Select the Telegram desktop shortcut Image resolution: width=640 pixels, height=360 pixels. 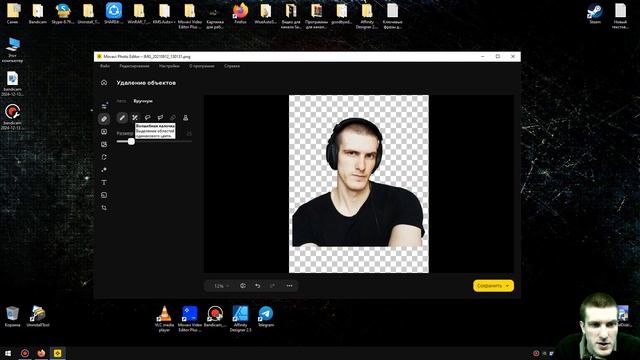click(266, 317)
